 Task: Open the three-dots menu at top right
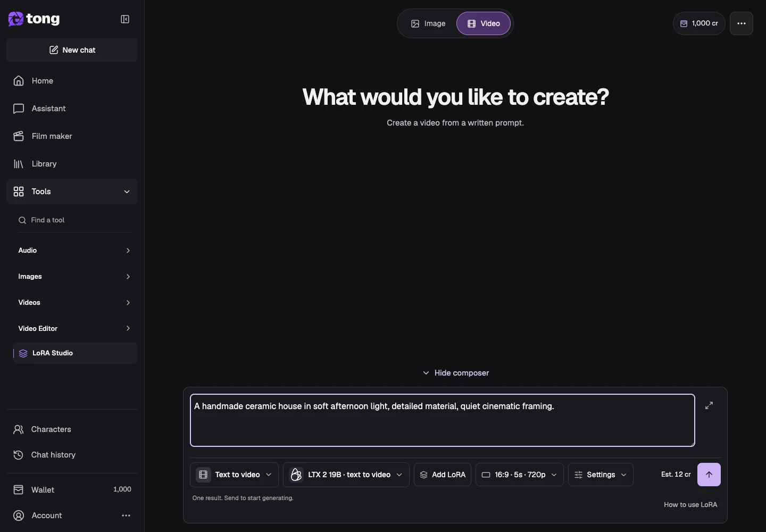(x=742, y=23)
